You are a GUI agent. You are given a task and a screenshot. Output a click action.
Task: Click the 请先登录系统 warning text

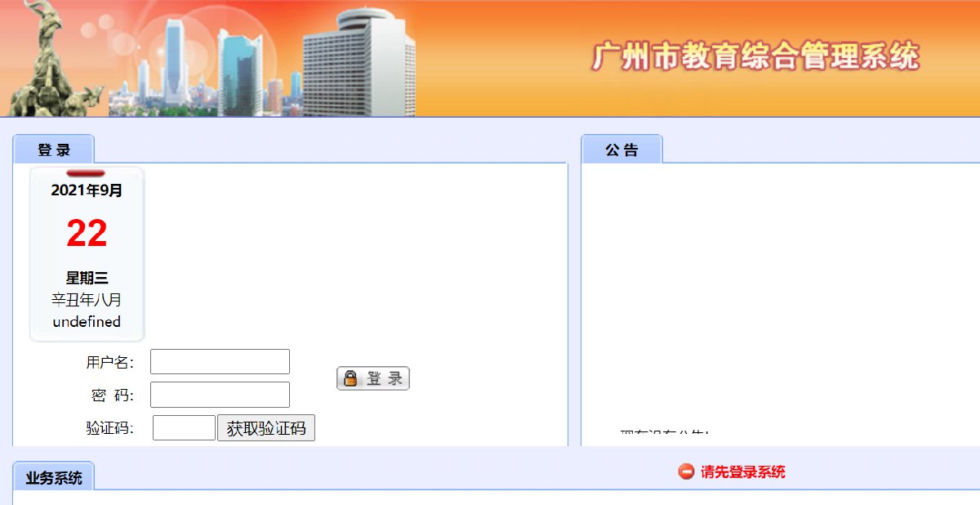[743, 471]
